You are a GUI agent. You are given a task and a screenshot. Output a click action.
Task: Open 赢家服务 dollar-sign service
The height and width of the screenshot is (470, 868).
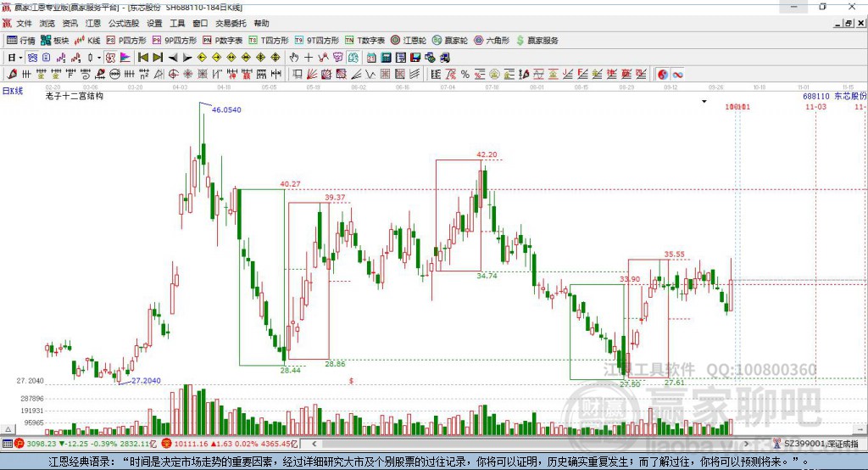[537, 41]
